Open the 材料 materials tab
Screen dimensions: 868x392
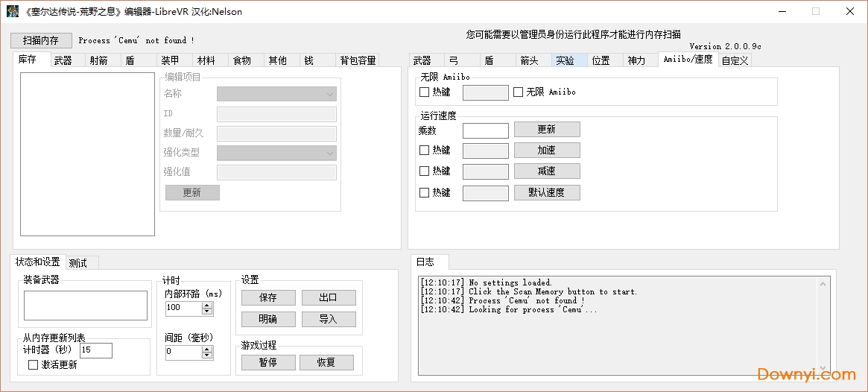click(x=210, y=60)
